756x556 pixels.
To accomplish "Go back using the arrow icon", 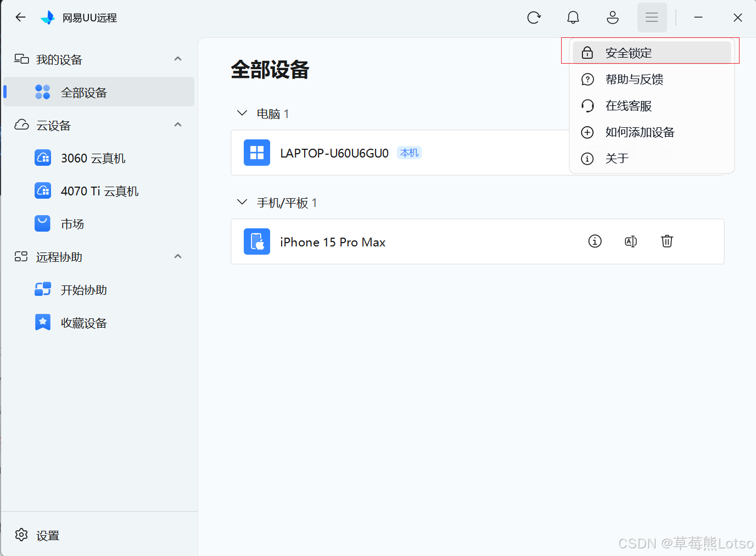I will click(21, 18).
